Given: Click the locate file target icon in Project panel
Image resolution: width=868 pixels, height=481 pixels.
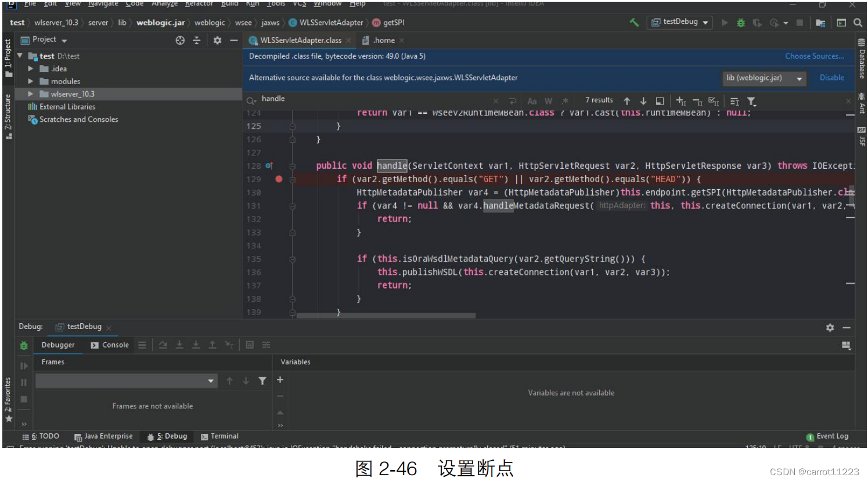Looking at the screenshot, I should [180, 40].
